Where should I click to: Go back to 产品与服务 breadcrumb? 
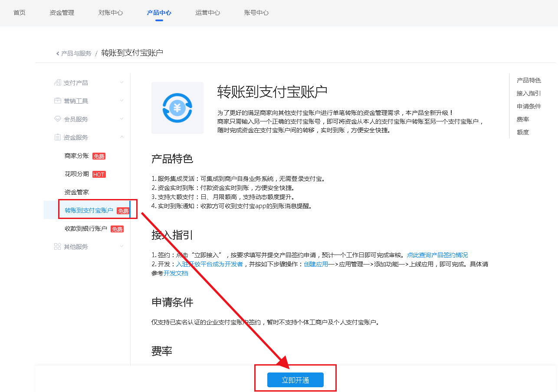tap(76, 53)
